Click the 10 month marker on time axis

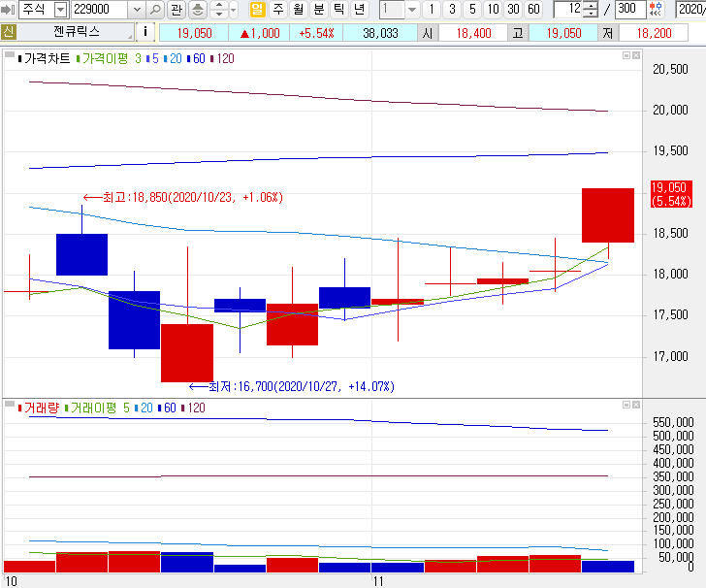11,581
